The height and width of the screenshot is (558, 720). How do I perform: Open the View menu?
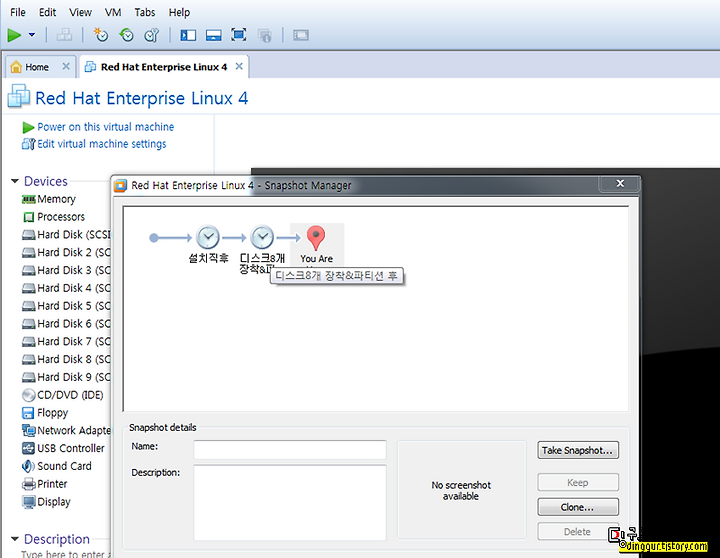pos(80,12)
